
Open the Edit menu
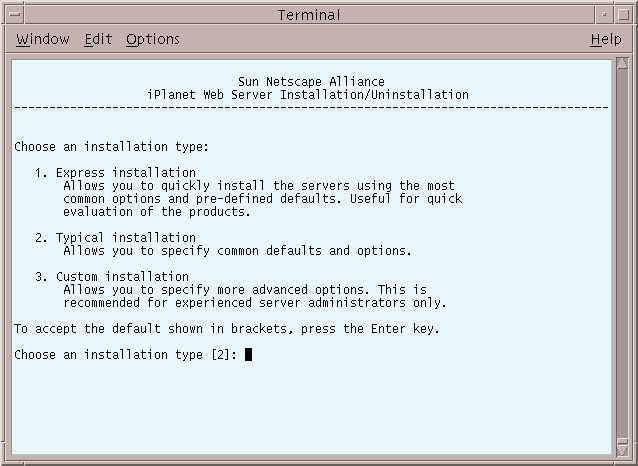(98, 39)
